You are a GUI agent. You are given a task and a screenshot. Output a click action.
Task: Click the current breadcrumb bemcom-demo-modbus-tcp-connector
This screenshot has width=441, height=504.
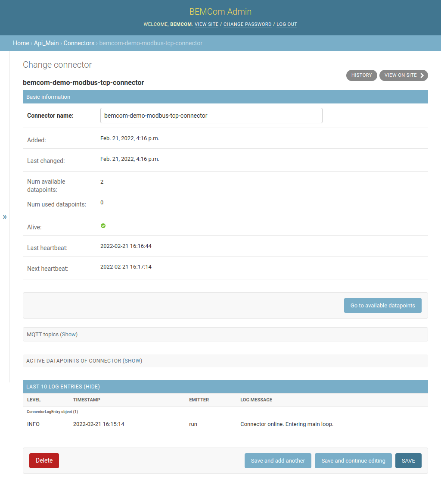click(151, 43)
